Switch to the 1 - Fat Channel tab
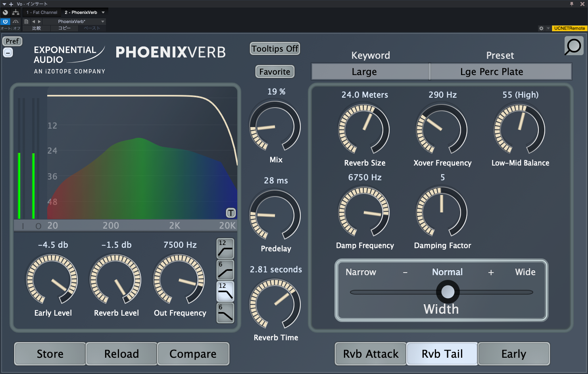Screen dimensions: 588x374 point(42,12)
